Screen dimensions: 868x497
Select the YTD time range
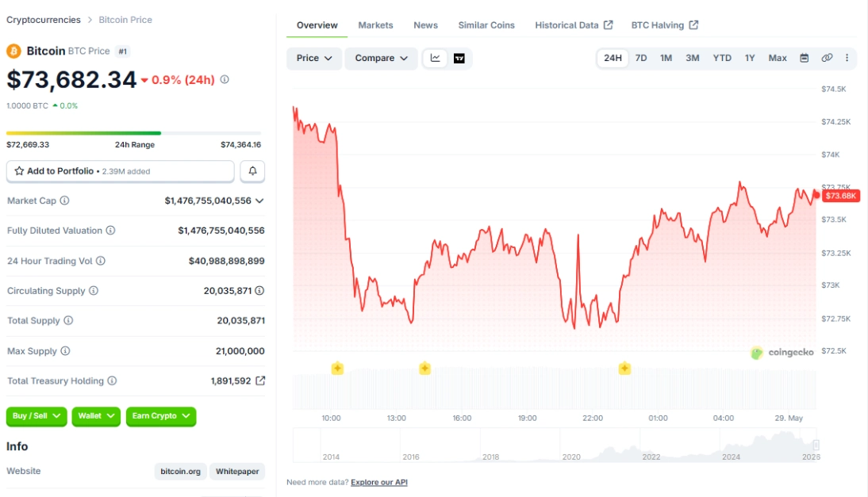coord(722,58)
